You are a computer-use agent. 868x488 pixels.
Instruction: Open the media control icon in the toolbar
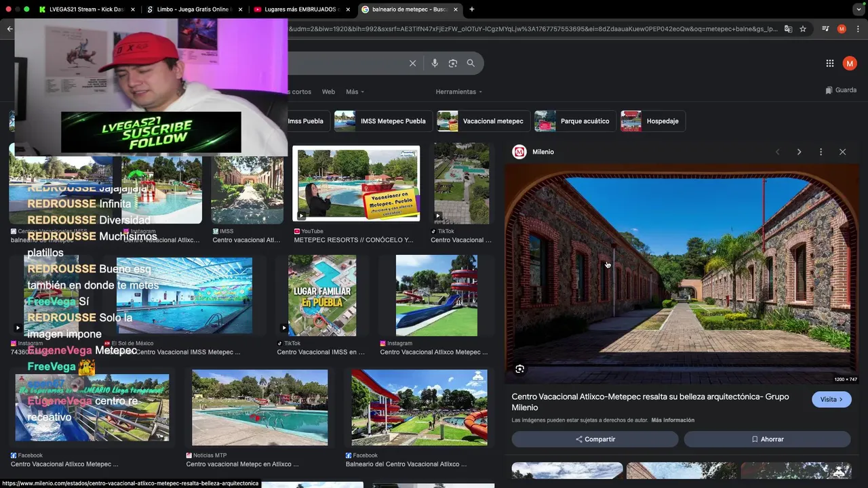pos(825,29)
